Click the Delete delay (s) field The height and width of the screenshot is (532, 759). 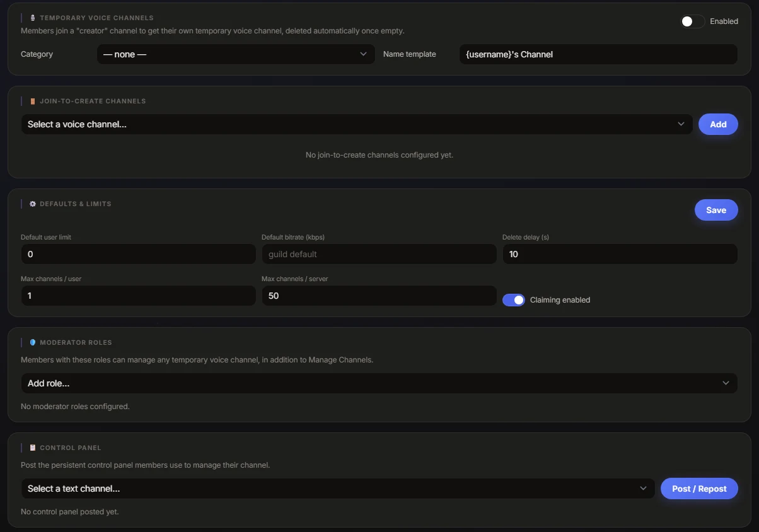pos(620,254)
